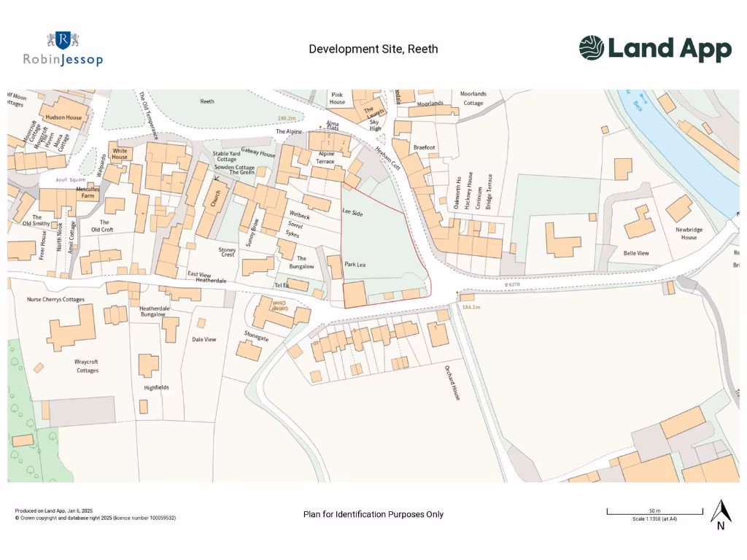This screenshot has width=747, height=560.
Task: Select the Highfields property label
Action: (156, 387)
